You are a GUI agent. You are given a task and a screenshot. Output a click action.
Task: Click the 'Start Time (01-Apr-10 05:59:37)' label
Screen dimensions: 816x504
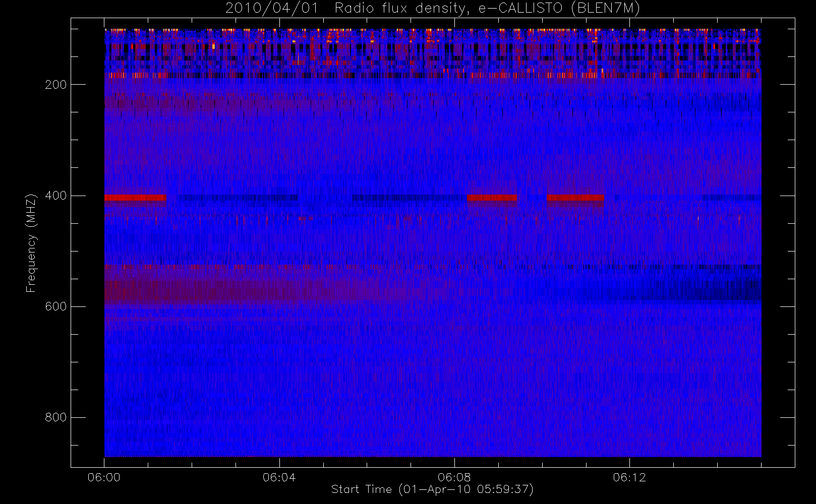click(x=432, y=489)
